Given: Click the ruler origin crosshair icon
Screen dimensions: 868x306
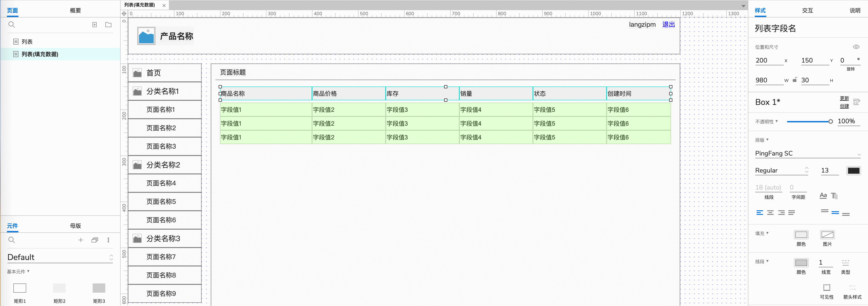Looking at the screenshot, I should pyautogui.click(x=124, y=14).
